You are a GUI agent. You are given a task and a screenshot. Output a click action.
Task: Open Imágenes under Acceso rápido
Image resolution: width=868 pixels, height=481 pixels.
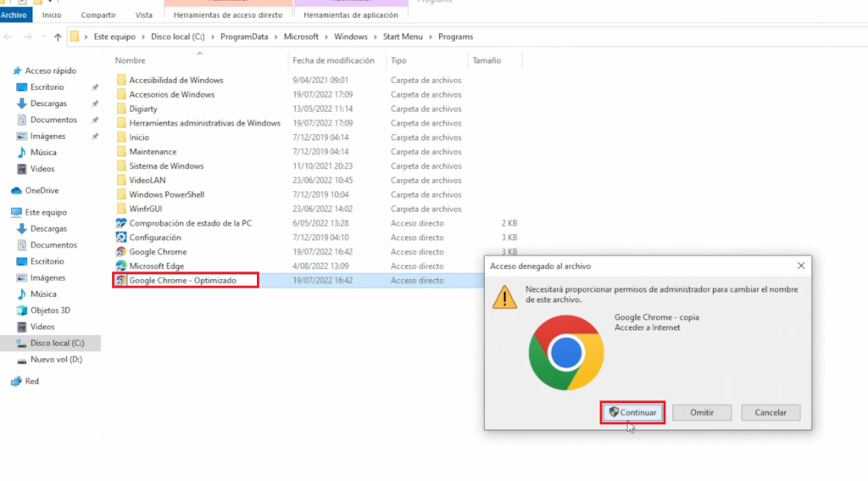pos(47,137)
